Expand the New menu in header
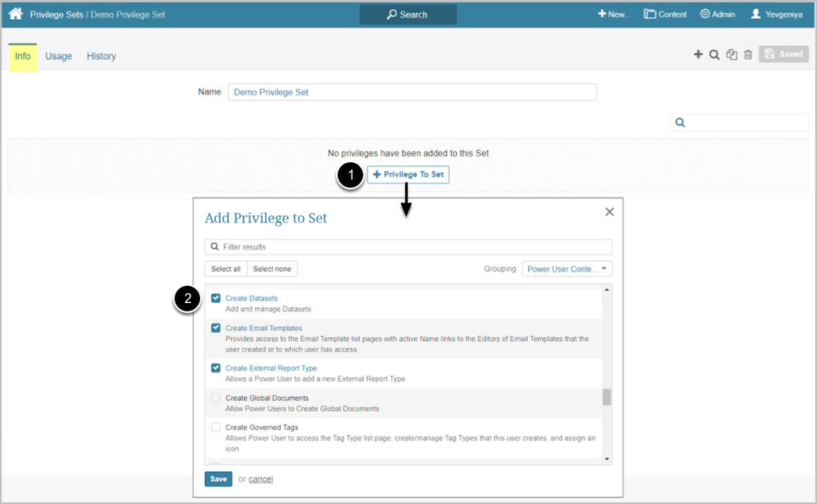Screen dimensions: 817x504 (x=614, y=14)
